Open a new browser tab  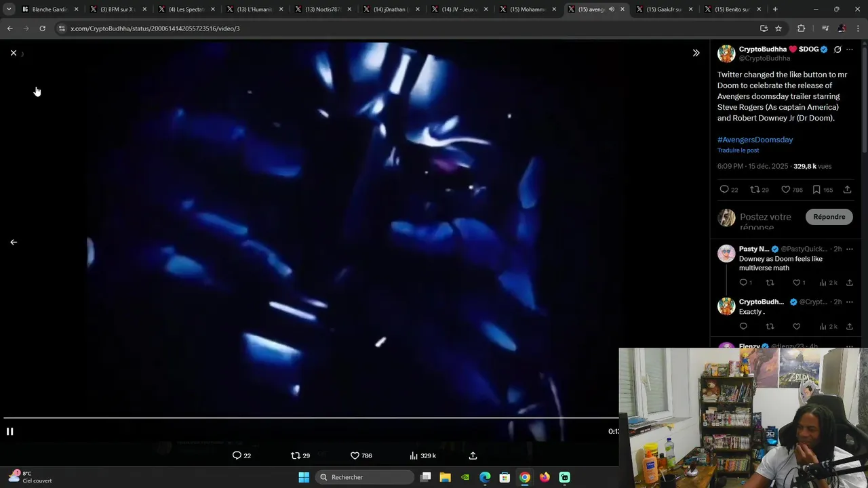[x=775, y=9]
